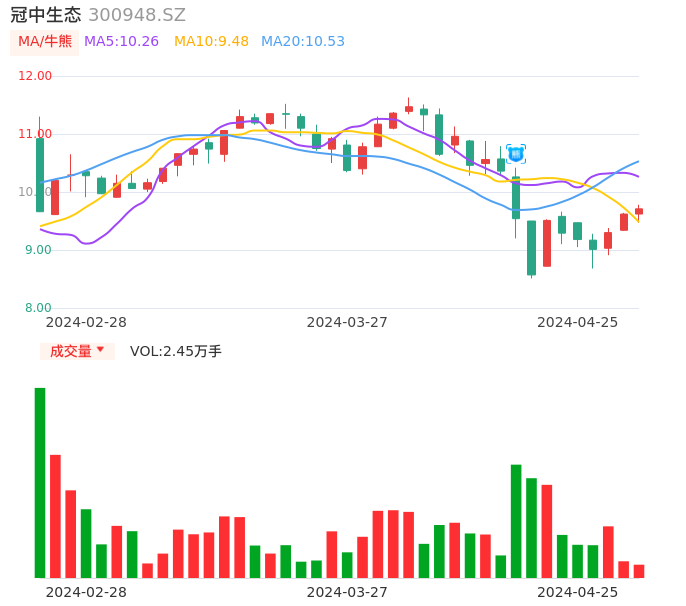The width and height of the screenshot is (686, 606).
Task: Select the 成交量 volume indicator label
Action: [70, 351]
